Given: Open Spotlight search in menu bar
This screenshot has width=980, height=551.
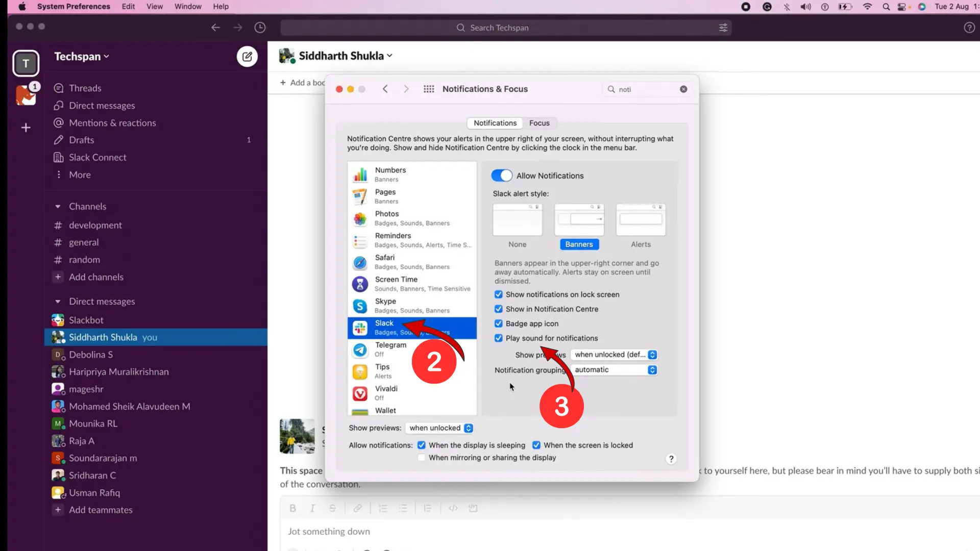Looking at the screenshot, I should point(886,7).
